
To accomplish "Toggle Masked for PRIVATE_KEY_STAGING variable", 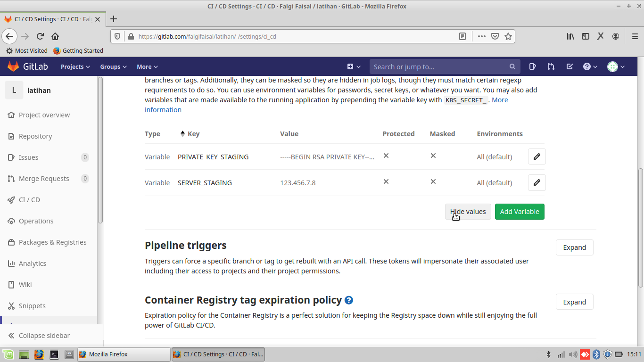I will pyautogui.click(x=433, y=156).
